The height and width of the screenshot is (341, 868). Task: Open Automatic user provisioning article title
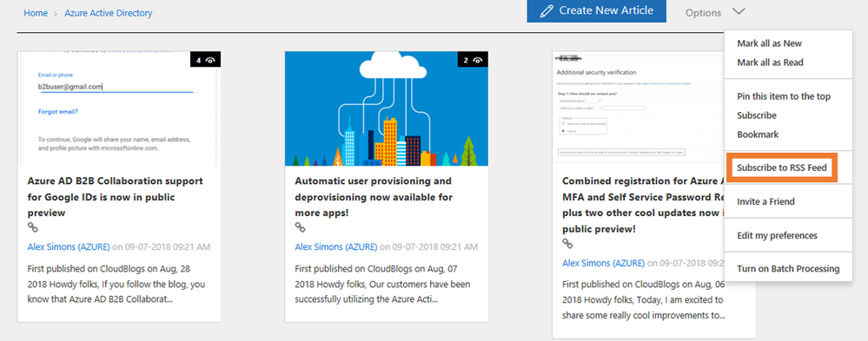click(x=374, y=197)
